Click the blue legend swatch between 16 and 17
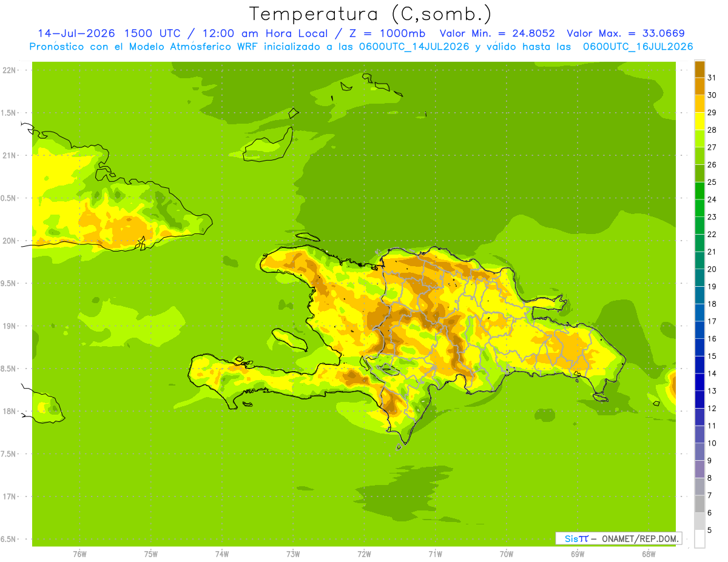The width and height of the screenshot is (728, 562). (699, 330)
